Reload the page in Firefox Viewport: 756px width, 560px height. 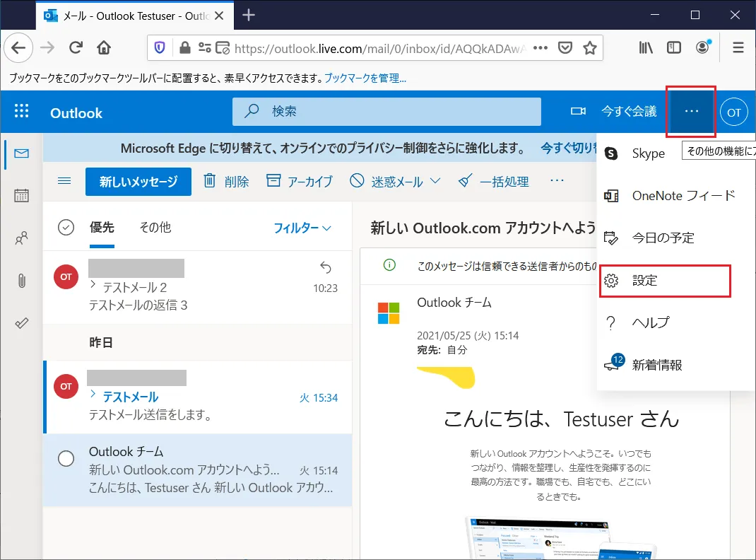(x=76, y=47)
